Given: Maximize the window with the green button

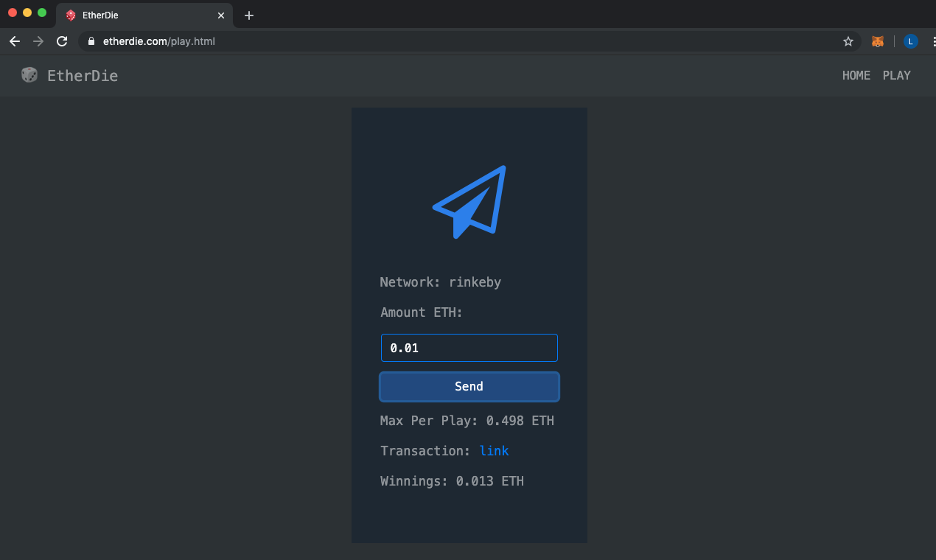Looking at the screenshot, I should [42, 13].
